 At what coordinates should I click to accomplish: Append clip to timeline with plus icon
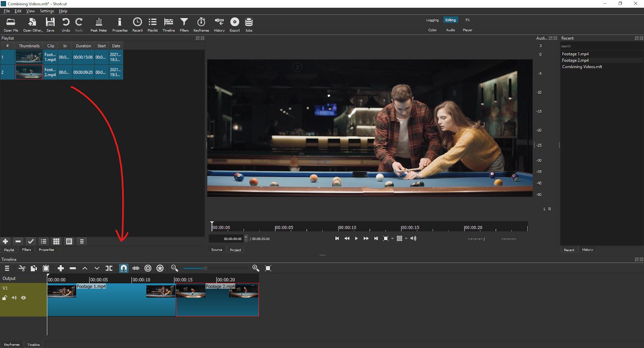[x=61, y=268]
